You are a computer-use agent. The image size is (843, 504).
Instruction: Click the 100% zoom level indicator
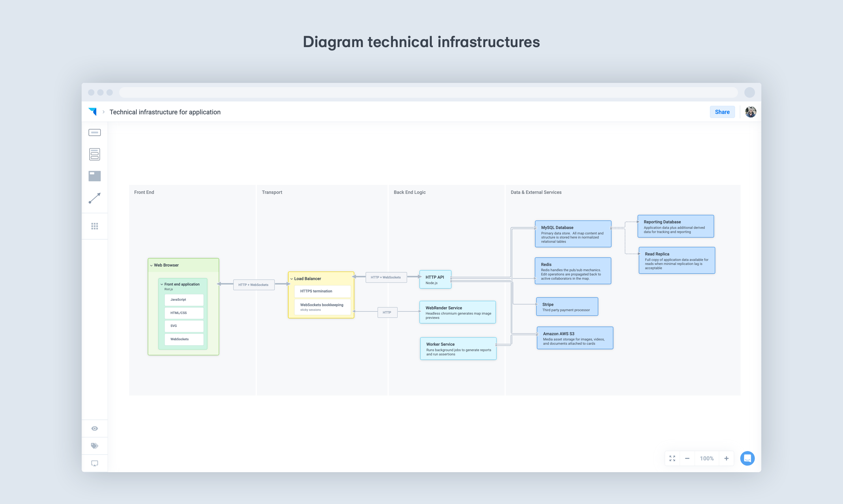(x=707, y=458)
